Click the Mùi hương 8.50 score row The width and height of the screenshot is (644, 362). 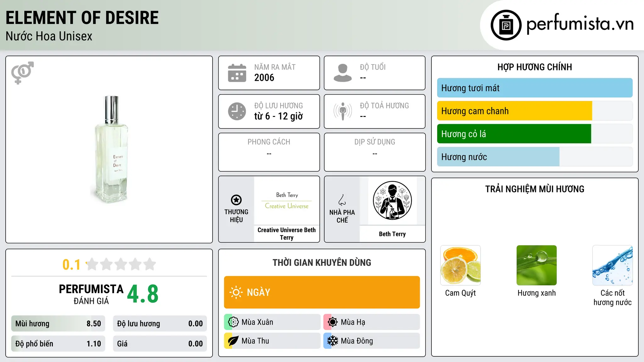[x=58, y=324]
